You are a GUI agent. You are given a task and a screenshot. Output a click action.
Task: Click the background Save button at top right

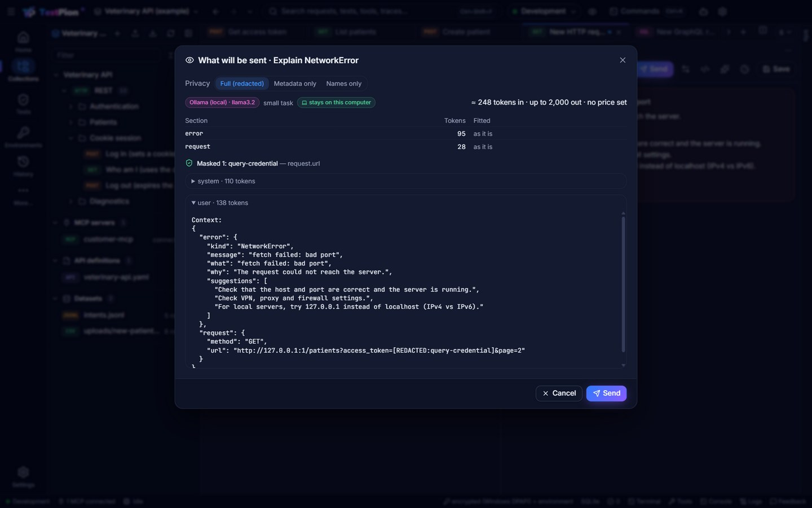tap(776, 69)
